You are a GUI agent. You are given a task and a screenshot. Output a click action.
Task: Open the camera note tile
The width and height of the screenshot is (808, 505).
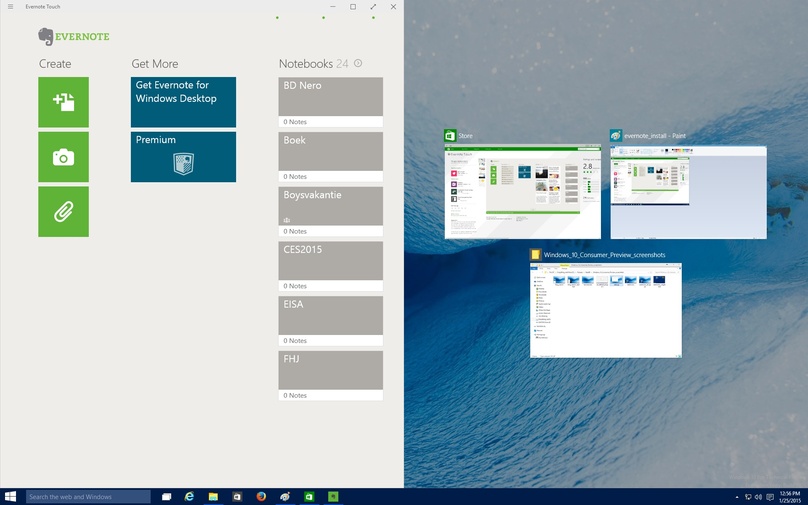(63, 157)
